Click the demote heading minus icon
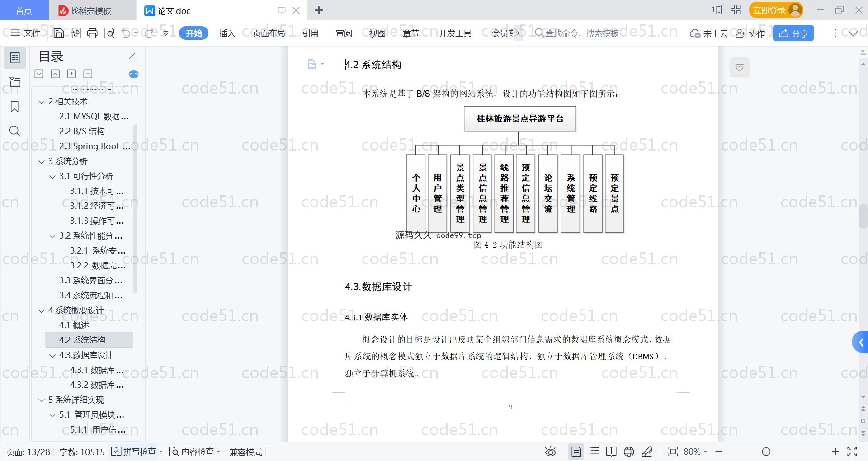The image size is (868, 461). [x=88, y=74]
